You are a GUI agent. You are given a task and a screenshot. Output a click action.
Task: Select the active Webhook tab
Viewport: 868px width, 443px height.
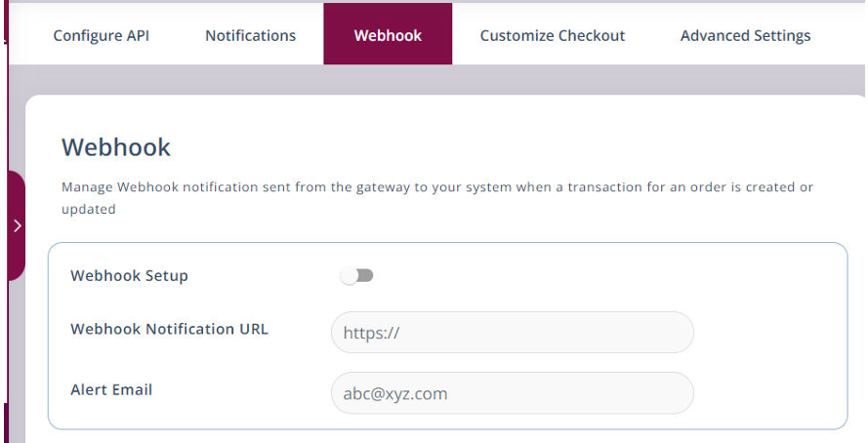point(388,35)
